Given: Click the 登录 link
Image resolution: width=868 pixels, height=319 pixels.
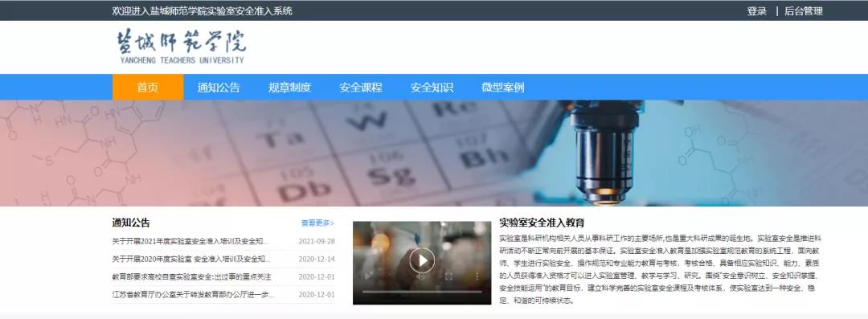Looking at the screenshot, I should pos(757,11).
